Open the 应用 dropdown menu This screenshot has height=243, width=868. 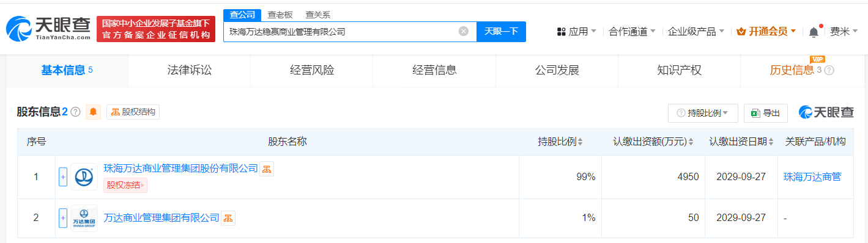576,31
